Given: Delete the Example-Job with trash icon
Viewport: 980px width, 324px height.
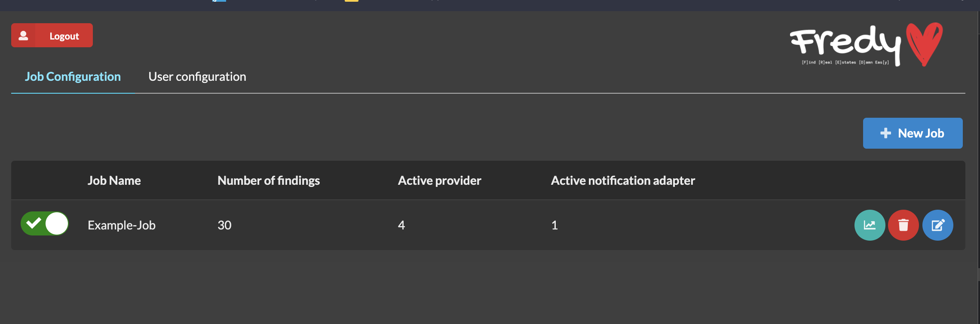Looking at the screenshot, I should (x=903, y=225).
